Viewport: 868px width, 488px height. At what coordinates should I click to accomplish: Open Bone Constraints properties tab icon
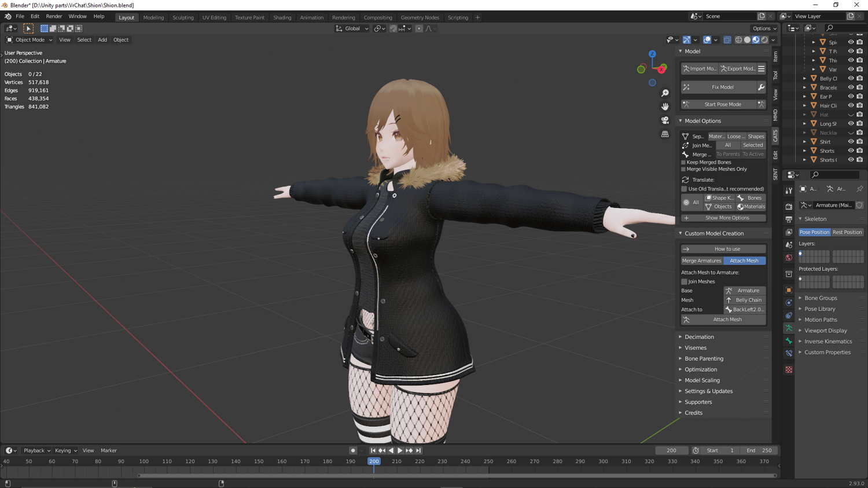pos(789,354)
